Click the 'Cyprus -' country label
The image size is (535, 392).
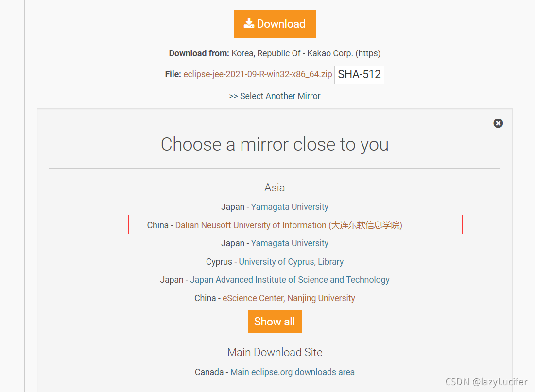pos(222,262)
